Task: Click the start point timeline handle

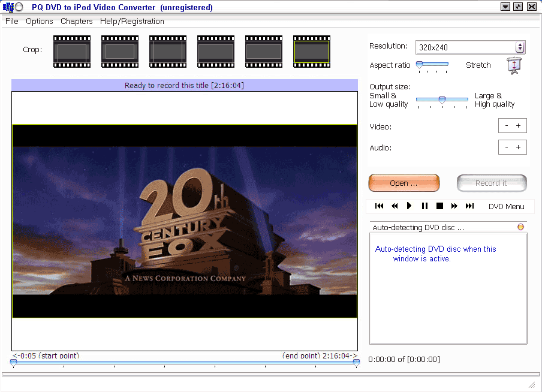Action: pos(13,362)
